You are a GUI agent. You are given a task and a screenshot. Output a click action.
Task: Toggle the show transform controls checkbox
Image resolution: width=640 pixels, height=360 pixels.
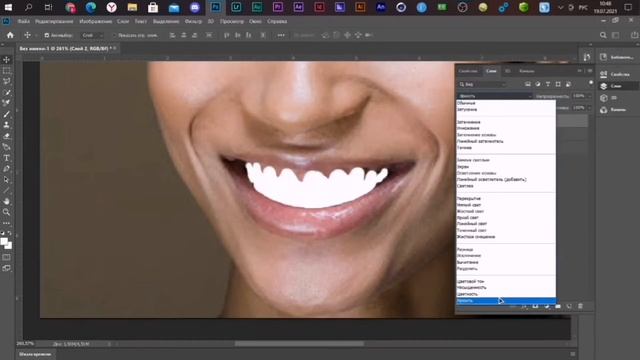[x=114, y=36]
